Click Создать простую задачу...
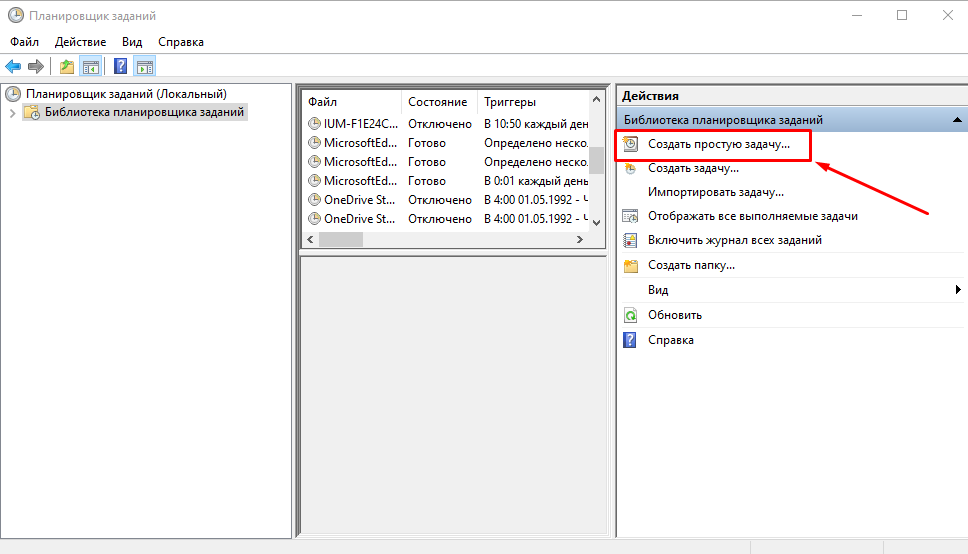The width and height of the screenshot is (968, 554). coord(719,144)
